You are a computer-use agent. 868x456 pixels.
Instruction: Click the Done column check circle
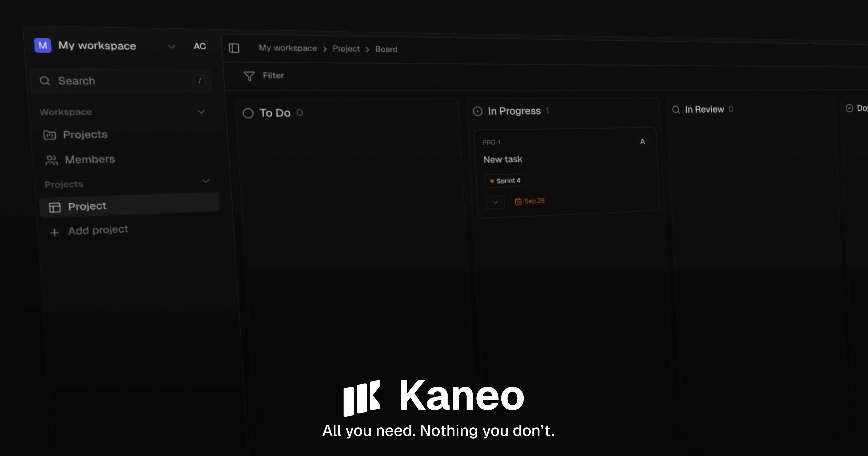tap(849, 108)
